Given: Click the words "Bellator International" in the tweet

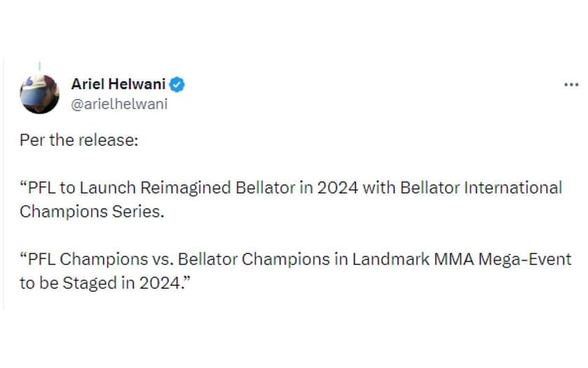Looking at the screenshot, I should [x=481, y=188].
